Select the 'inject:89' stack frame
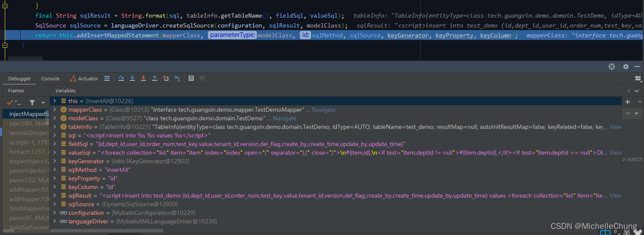644x235 pixels. click(x=26, y=123)
